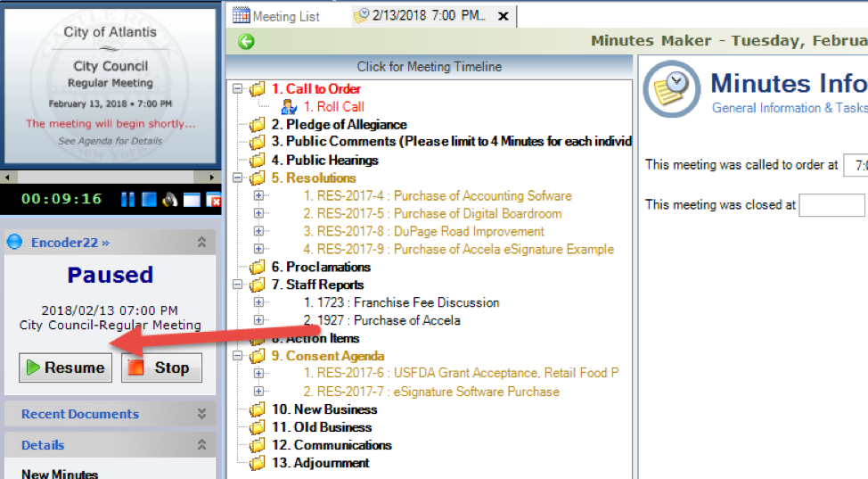Select 6. Proclamations item
The width and height of the screenshot is (868, 479).
[321, 268]
